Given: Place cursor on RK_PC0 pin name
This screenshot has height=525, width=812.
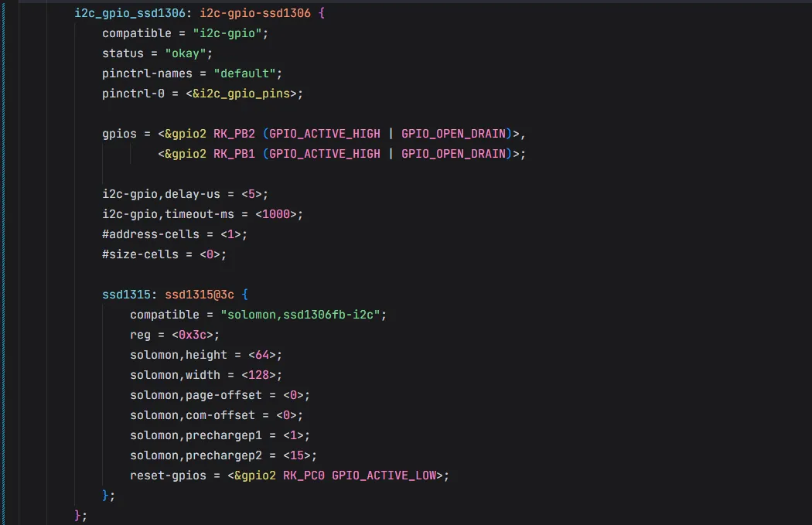Looking at the screenshot, I should click(x=303, y=476).
